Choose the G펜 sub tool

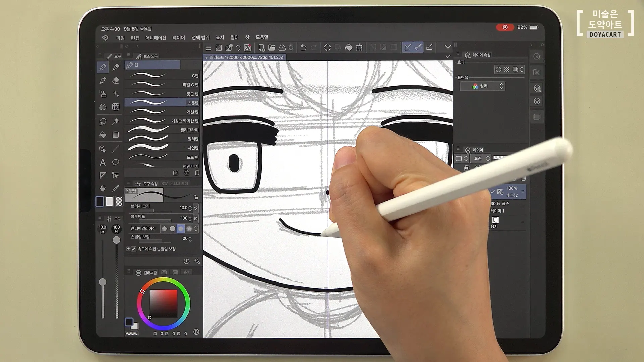tap(162, 76)
